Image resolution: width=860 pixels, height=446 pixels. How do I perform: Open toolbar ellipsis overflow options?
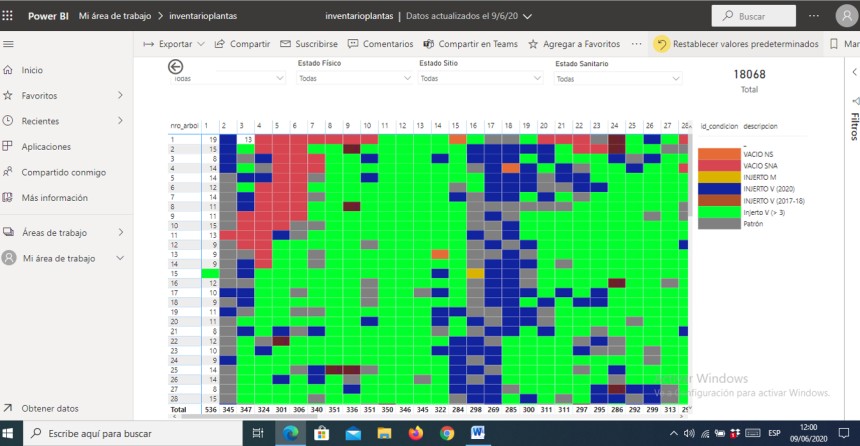(x=636, y=44)
